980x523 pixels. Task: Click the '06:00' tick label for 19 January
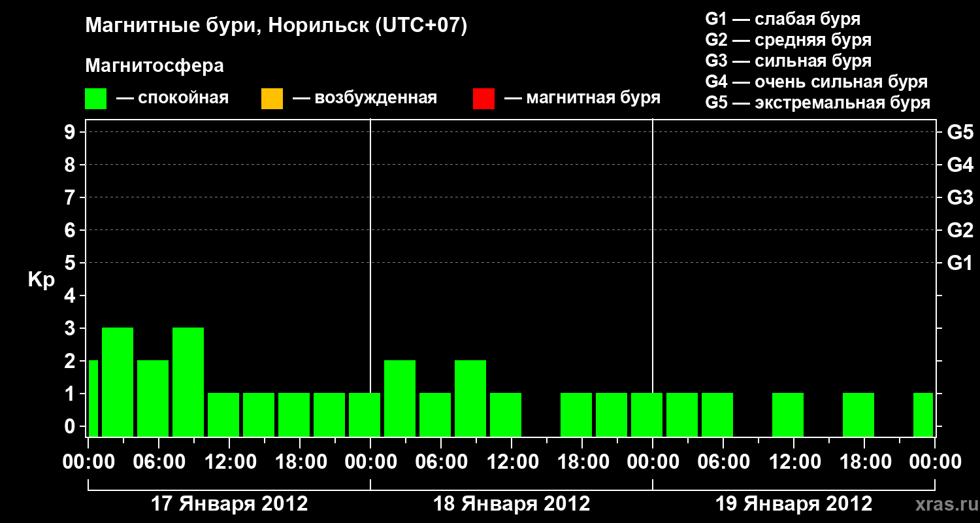723,462
